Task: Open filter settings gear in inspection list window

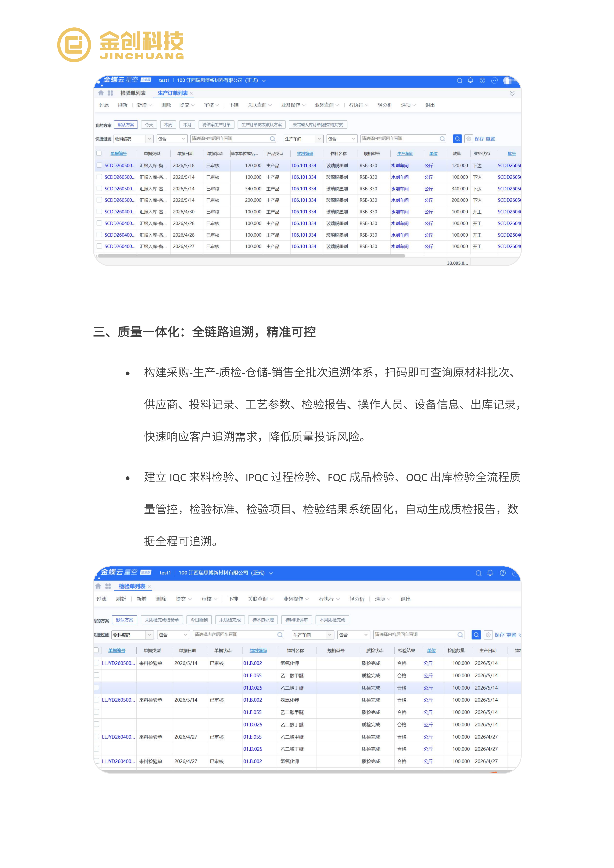Action: (488, 635)
